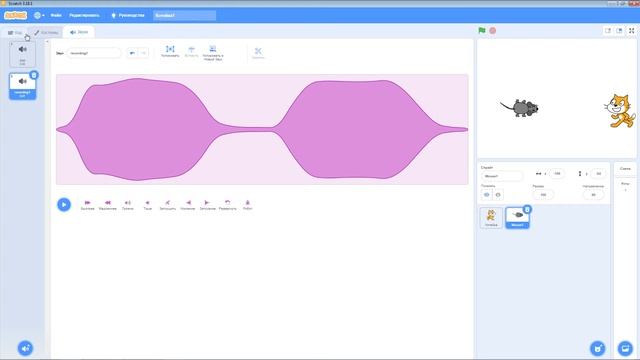Delete the selected recording1 sound

pos(34,75)
